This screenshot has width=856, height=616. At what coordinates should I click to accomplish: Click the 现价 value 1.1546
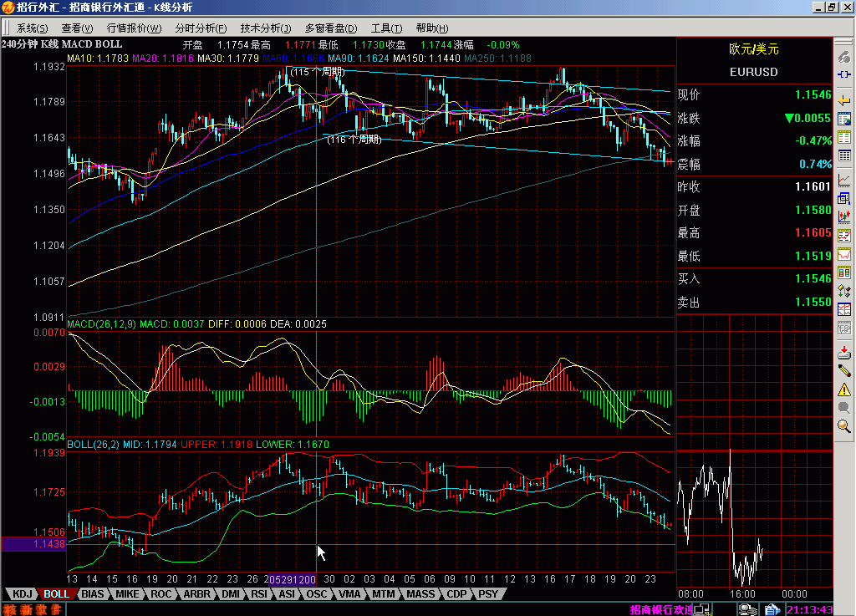tap(813, 95)
